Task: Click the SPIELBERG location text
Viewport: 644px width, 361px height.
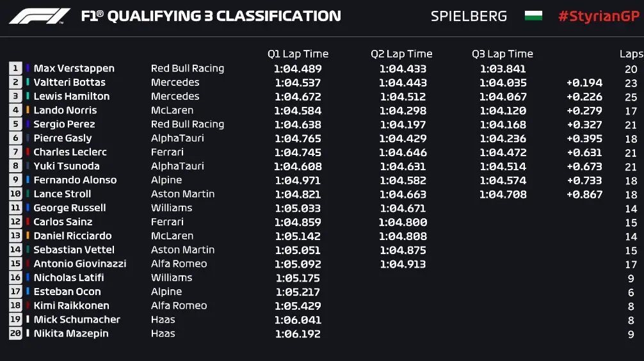Action: tap(469, 17)
